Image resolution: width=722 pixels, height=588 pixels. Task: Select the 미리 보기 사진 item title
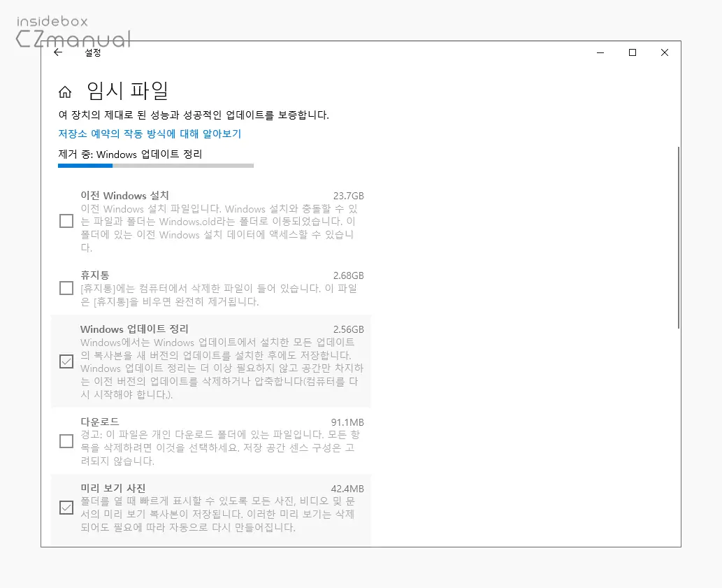[113, 488]
